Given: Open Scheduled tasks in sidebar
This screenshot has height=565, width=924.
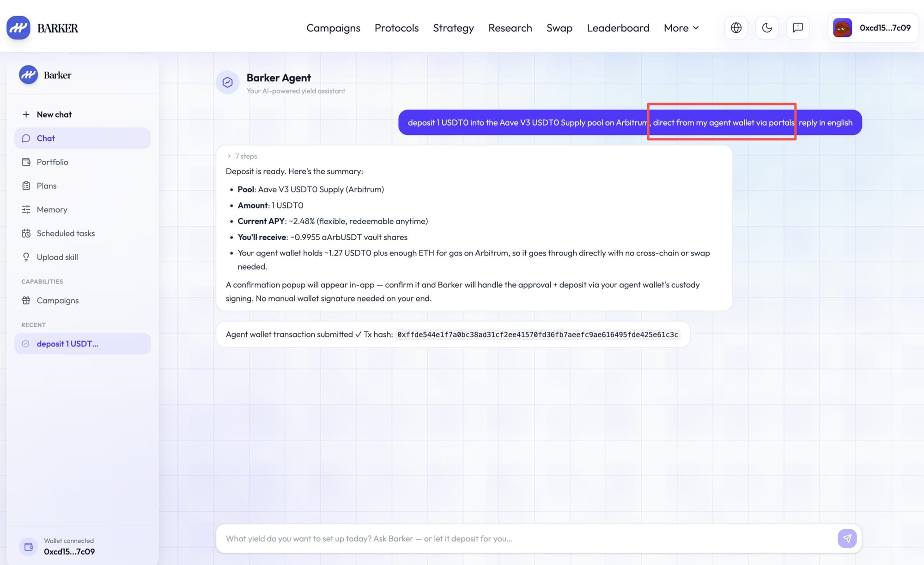Looking at the screenshot, I should tap(82, 233).
